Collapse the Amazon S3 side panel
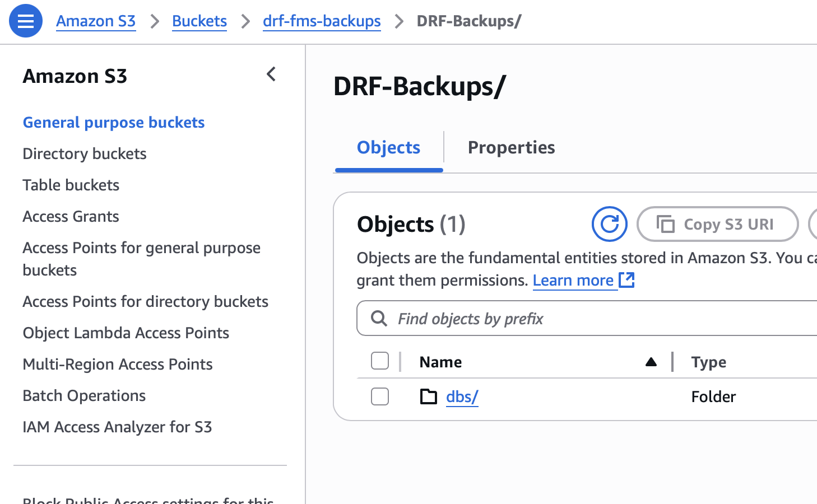 [271, 74]
